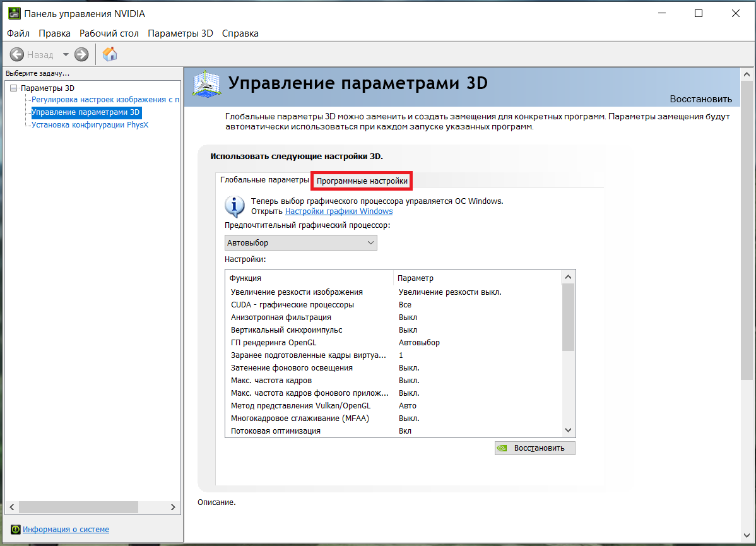Image resolution: width=756 pixels, height=546 pixels.
Task: Open the Параметры 3D menu
Action: point(180,33)
